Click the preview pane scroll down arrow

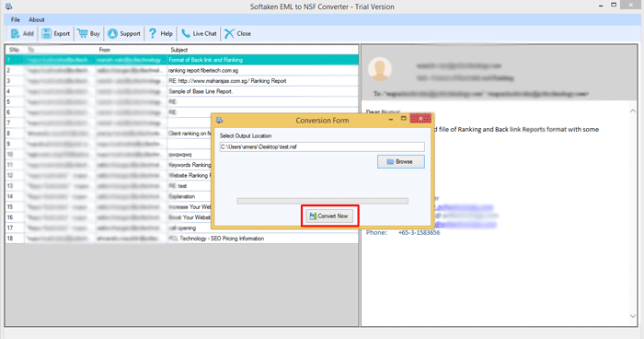click(x=633, y=316)
